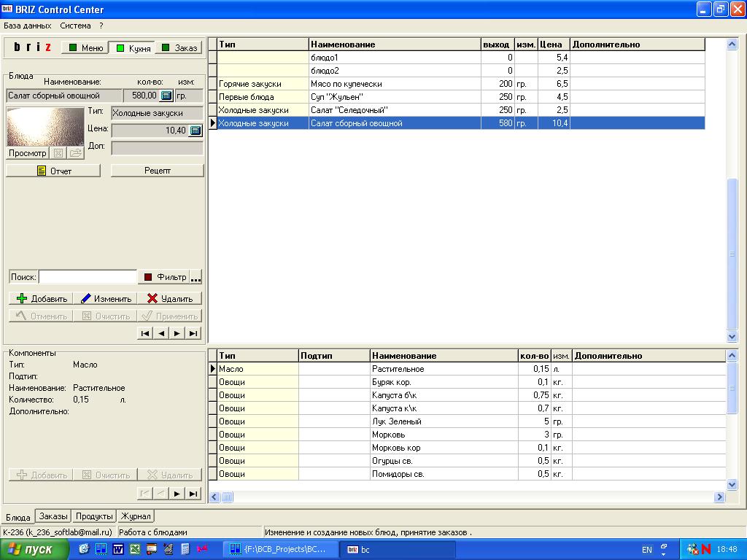Jump to last record with rightmost navigation arrow
Screen dimensions: 747x560
tap(192, 332)
